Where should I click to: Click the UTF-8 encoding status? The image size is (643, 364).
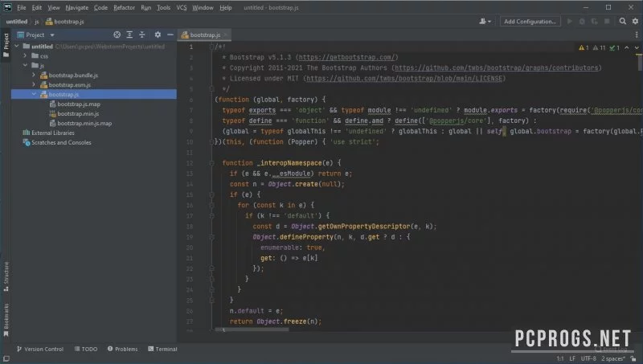tap(588, 358)
